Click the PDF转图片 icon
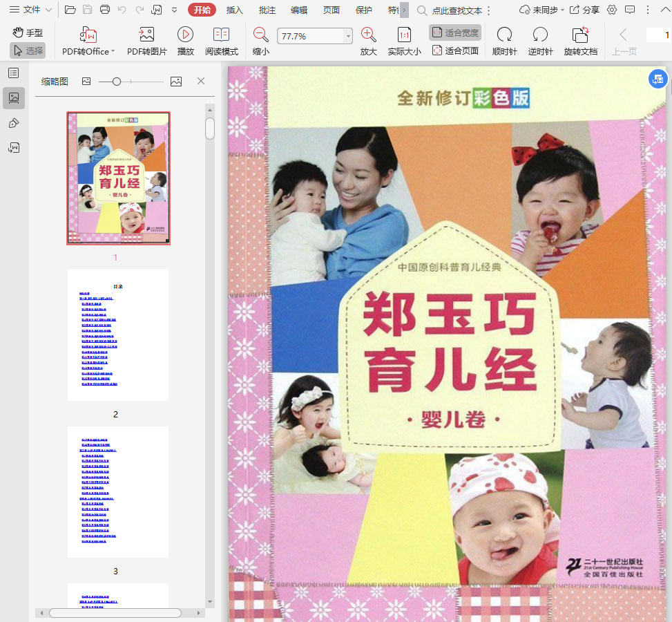Viewport: 672px width, 622px height. 146,35
